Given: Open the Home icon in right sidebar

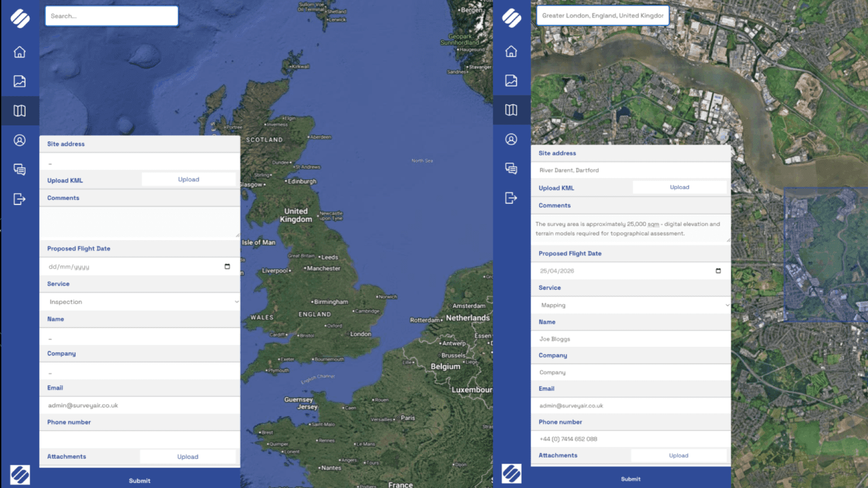Looking at the screenshot, I should click(x=511, y=51).
